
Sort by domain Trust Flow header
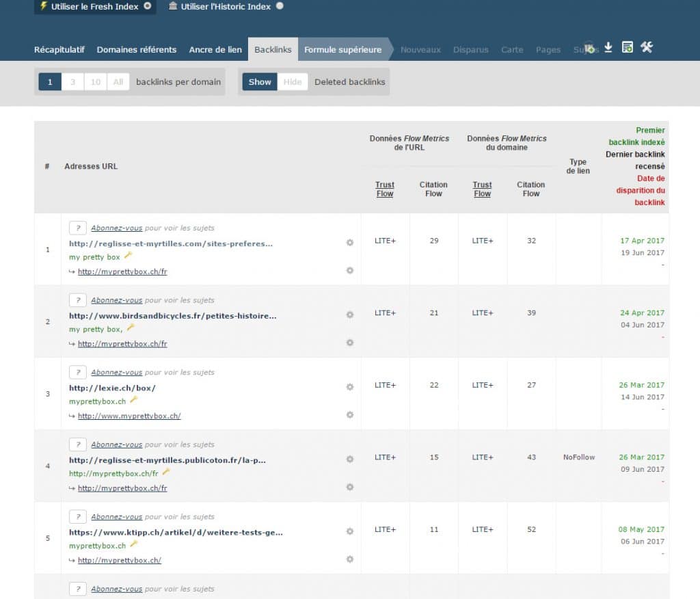(x=482, y=189)
